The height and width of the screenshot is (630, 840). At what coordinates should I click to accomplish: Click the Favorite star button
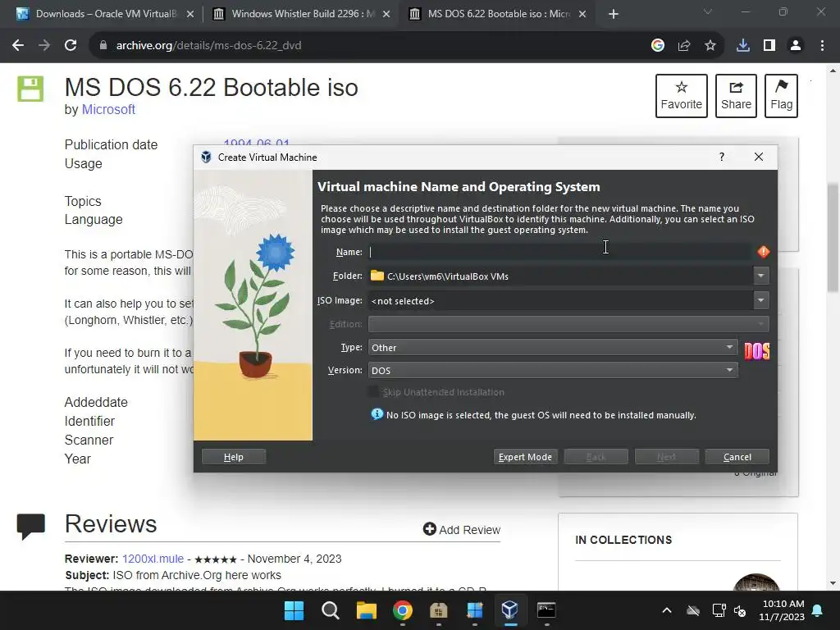682,96
